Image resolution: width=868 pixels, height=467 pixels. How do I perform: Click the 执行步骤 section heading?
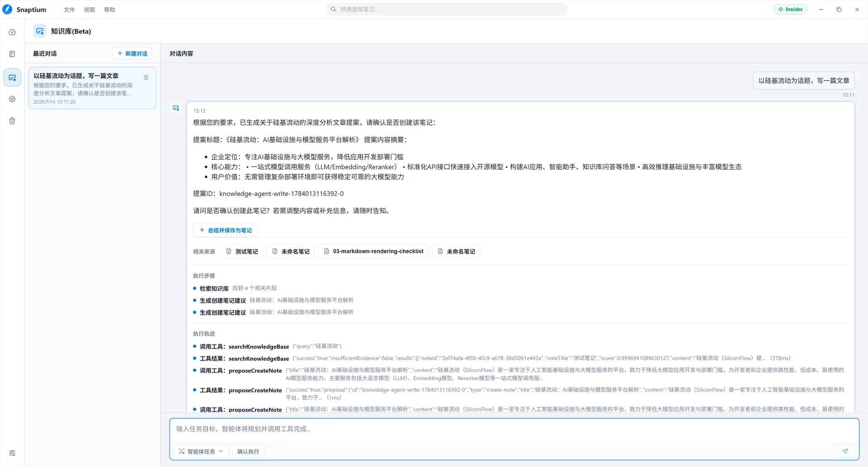[x=204, y=276]
